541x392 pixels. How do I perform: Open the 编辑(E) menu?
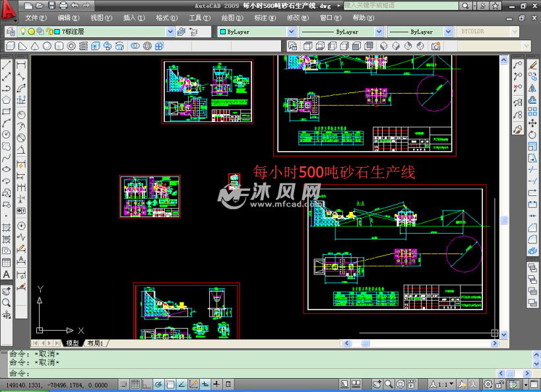click(x=69, y=18)
